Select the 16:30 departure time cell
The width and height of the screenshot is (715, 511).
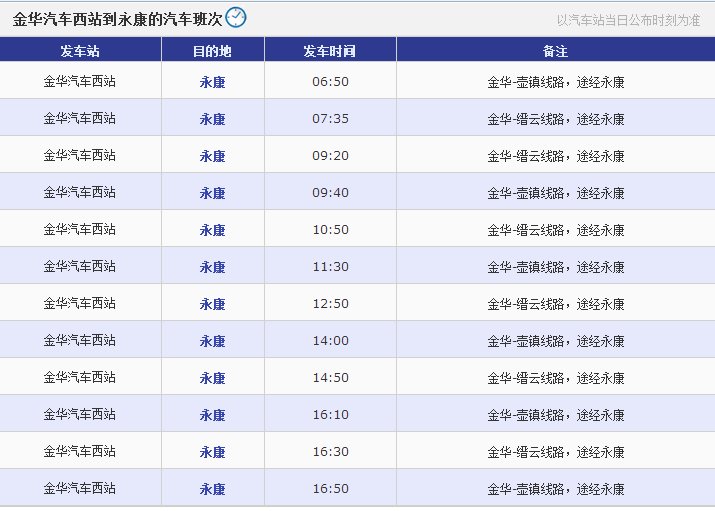[331, 451]
